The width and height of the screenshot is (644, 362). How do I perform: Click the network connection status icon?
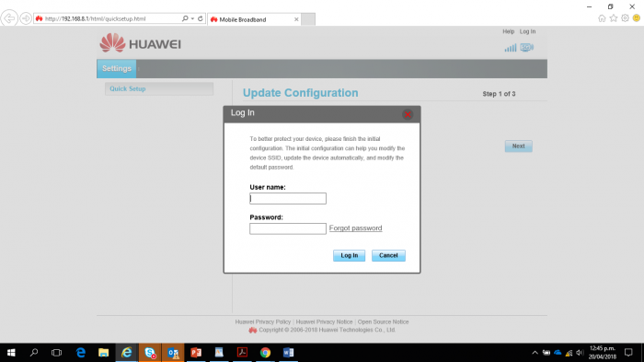tap(526, 47)
